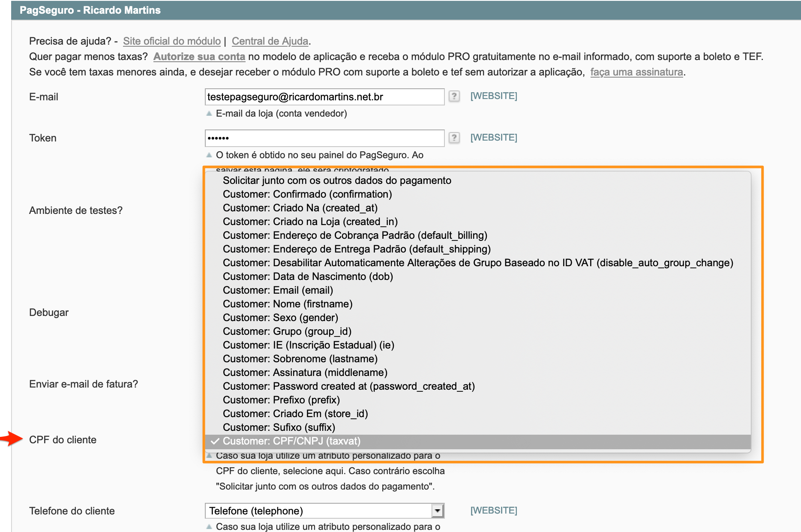The image size is (801, 532).
Task: Click the help icon beside Token field
Action: click(x=454, y=138)
